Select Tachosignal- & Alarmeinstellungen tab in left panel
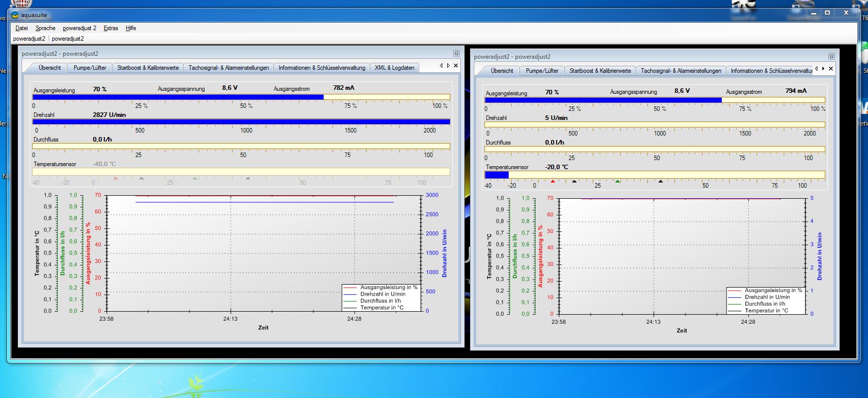Viewport: 868px width, 398px height. click(x=228, y=68)
